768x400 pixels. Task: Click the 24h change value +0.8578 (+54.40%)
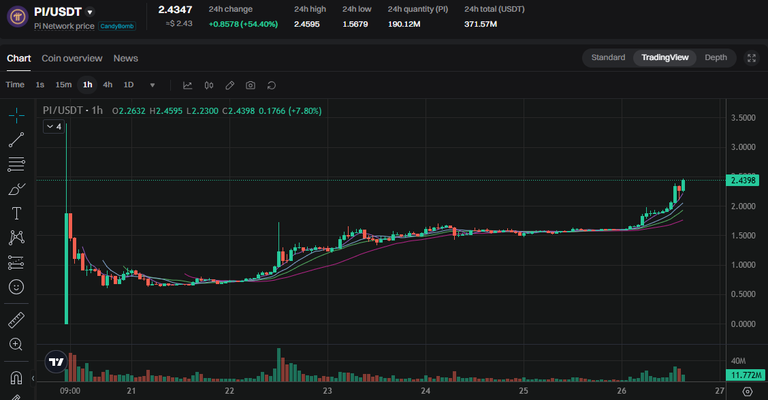click(243, 24)
